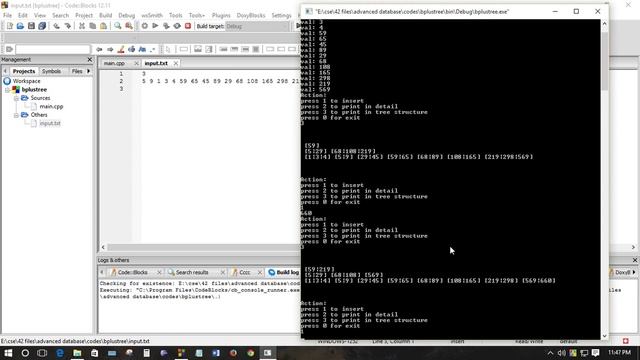The width and height of the screenshot is (640, 360).
Task: Click the search text input field
Action: pyautogui.click(x=53, y=49)
